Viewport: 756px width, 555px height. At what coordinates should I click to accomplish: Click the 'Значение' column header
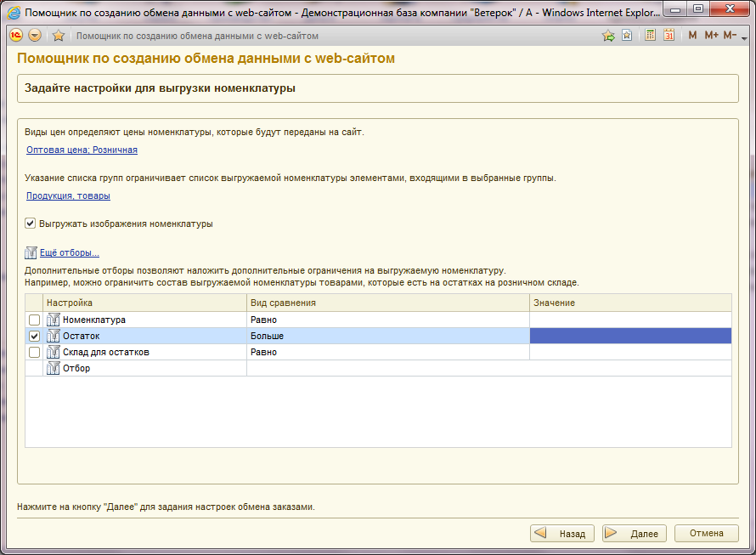[630, 303]
